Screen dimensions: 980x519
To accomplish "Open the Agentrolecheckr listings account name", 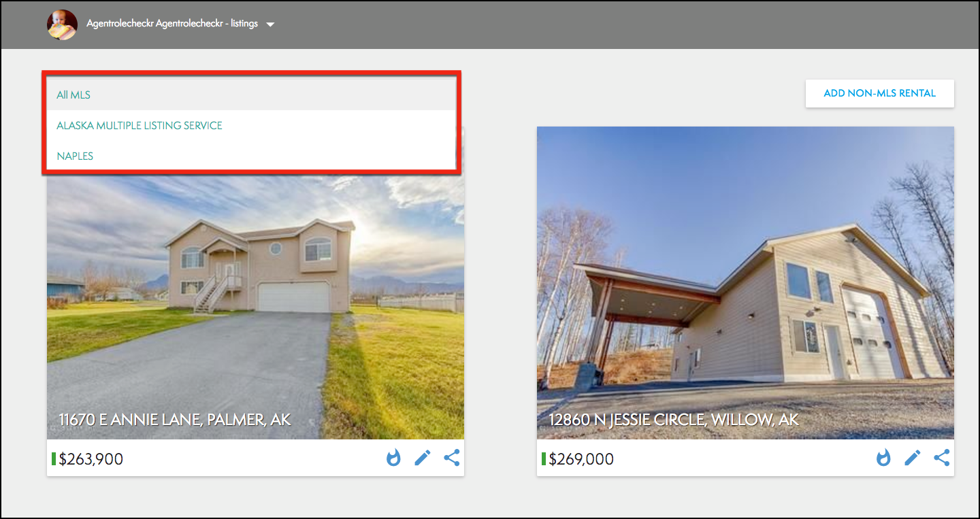I will click(172, 24).
